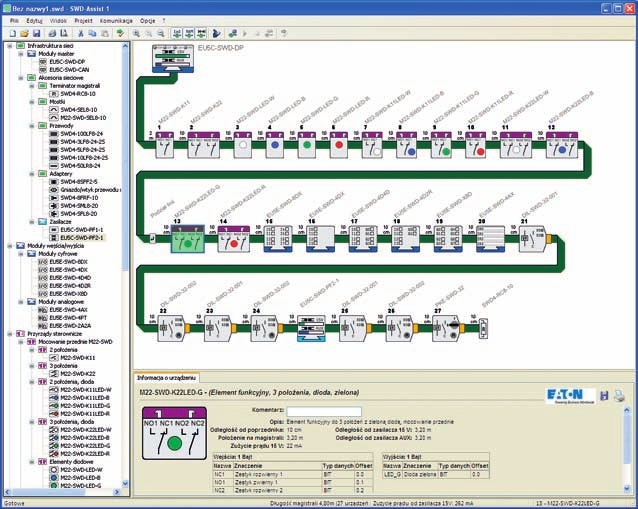Click the printer icon in the device info panel
Screen dimensions: 638x509
[x=619, y=395]
